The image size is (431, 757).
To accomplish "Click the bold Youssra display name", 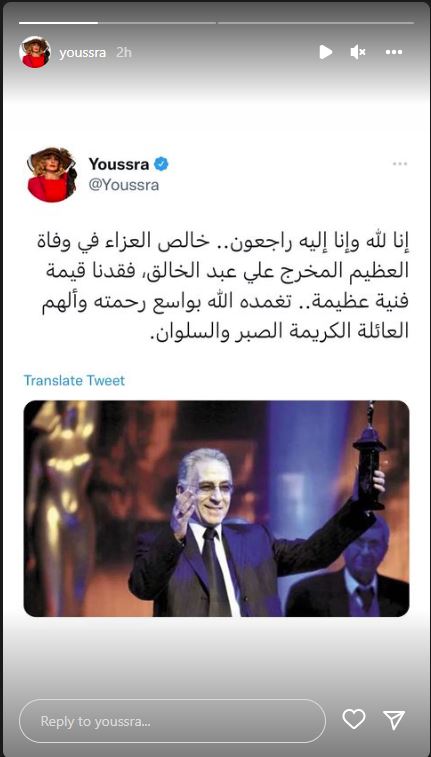I will coord(119,164).
